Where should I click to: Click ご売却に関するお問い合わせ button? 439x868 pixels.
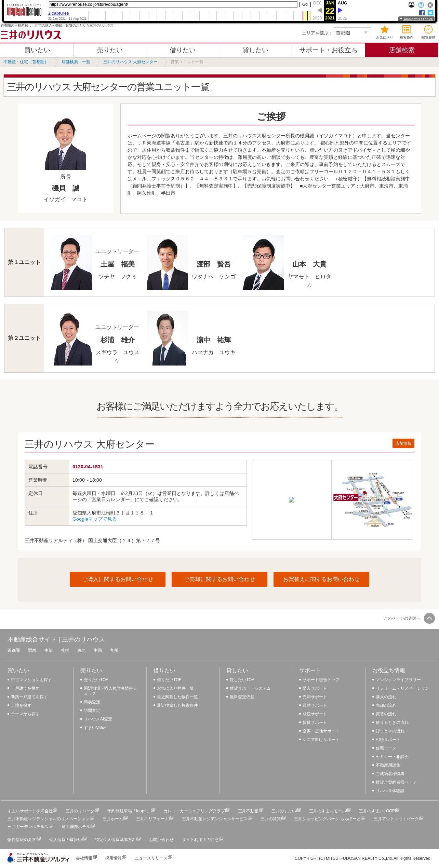coord(219,579)
